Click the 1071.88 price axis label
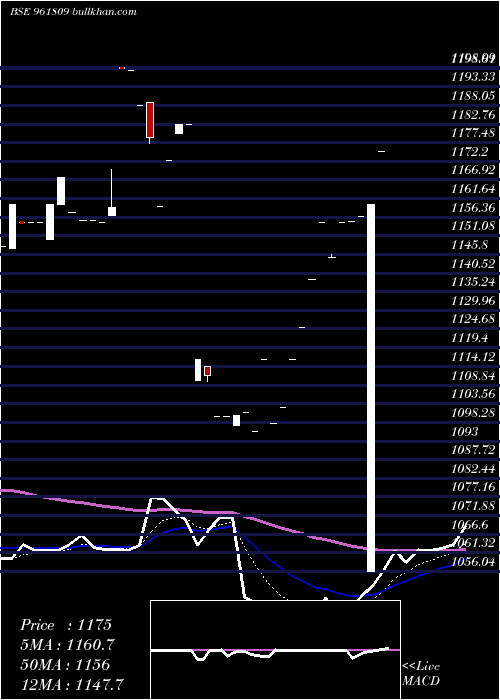Image resolution: width=500 pixels, height=700 pixels. pyautogui.click(x=473, y=506)
